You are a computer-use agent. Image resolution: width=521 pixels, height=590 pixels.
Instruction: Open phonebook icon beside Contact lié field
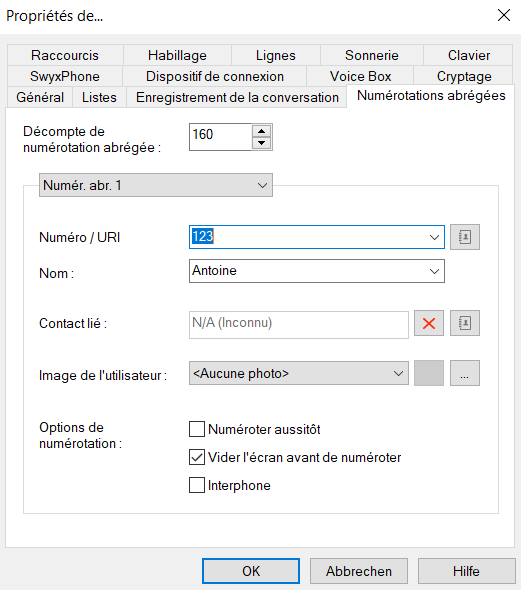coord(465,323)
